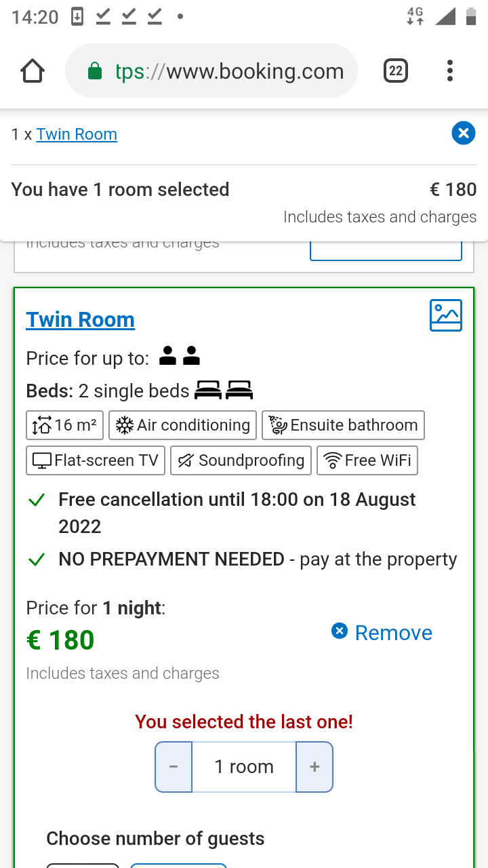
Task: Open Chrome's three-dot overflow menu
Action: coord(450,71)
